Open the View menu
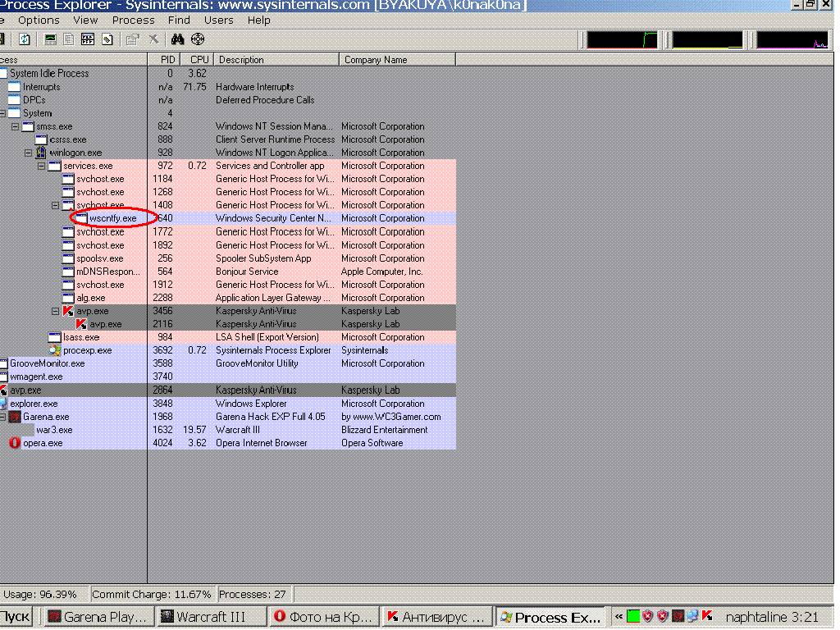This screenshot has width=840, height=630. [85, 20]
